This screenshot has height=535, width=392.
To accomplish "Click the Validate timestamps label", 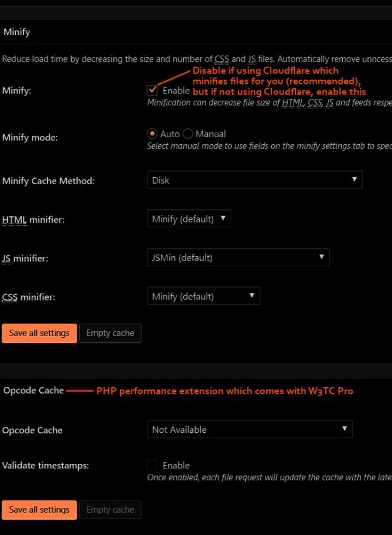I will [x=45, y=466].
